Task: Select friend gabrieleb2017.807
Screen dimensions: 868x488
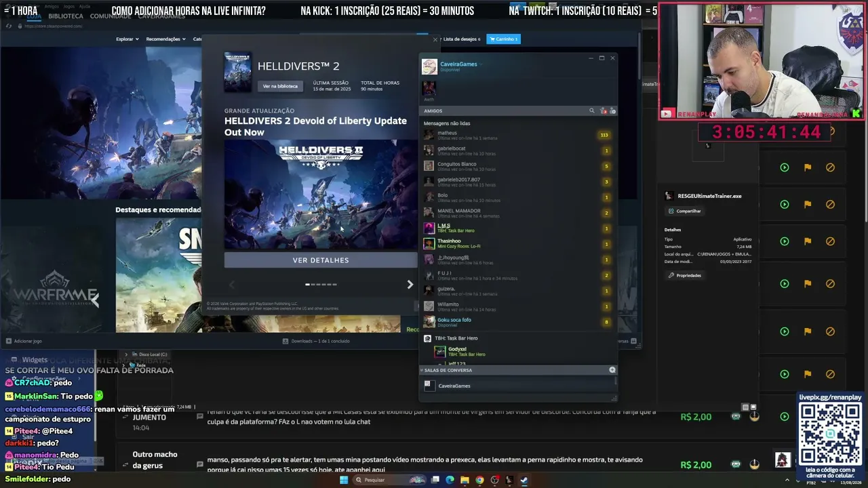Action: [x=519, y=182]
